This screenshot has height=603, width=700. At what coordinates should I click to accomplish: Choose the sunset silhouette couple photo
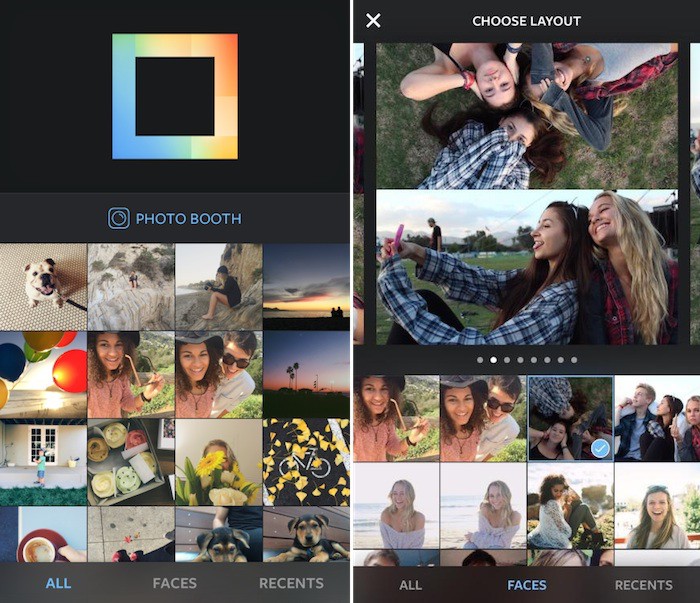pos(306,287)
